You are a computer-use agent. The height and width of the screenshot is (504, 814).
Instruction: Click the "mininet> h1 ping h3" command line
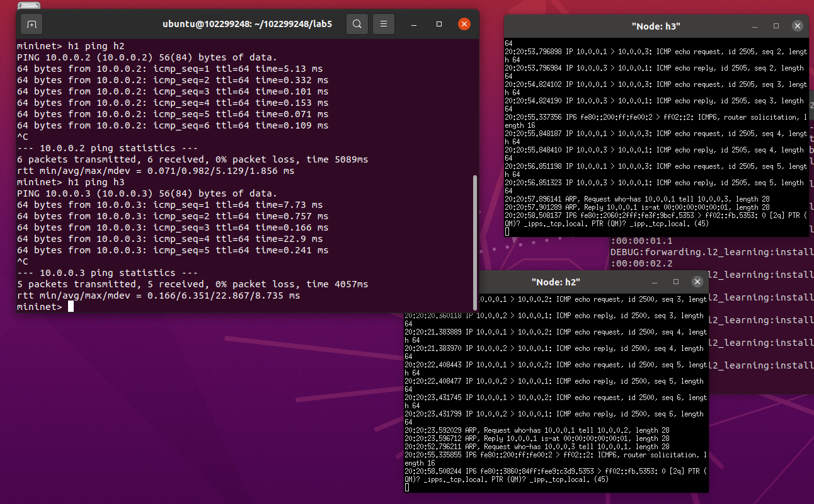click(x=71, y=182)
